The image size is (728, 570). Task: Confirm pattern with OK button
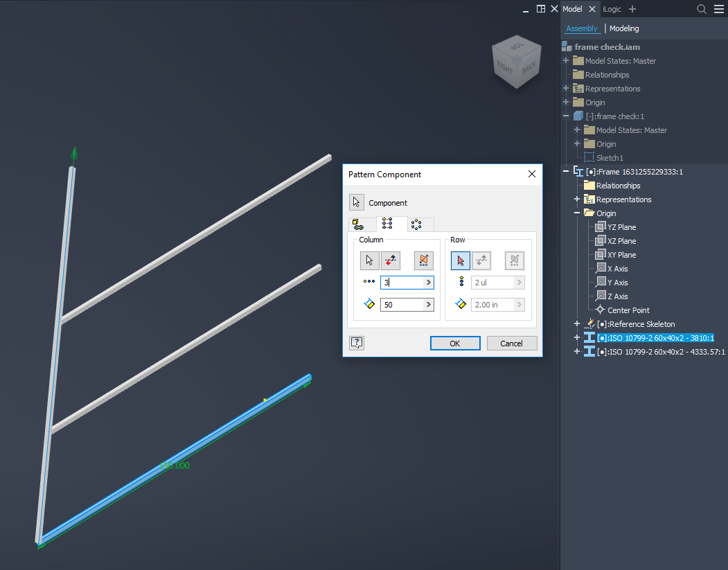point(455,343)
